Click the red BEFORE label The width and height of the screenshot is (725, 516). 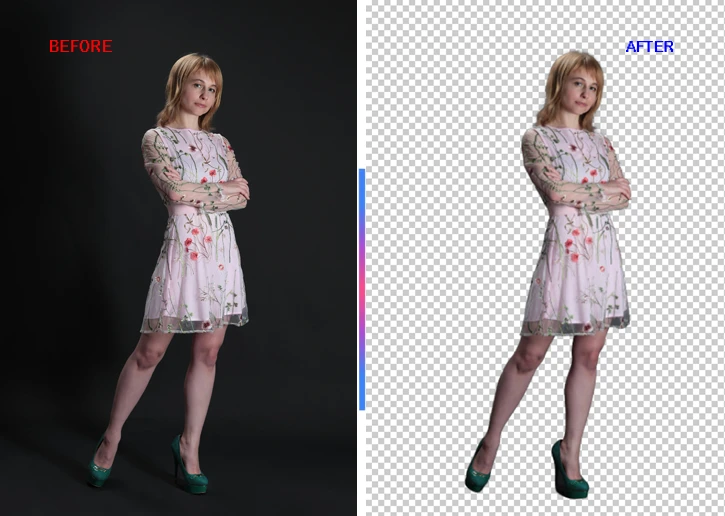pyautogui.click(x=80, y=46)
